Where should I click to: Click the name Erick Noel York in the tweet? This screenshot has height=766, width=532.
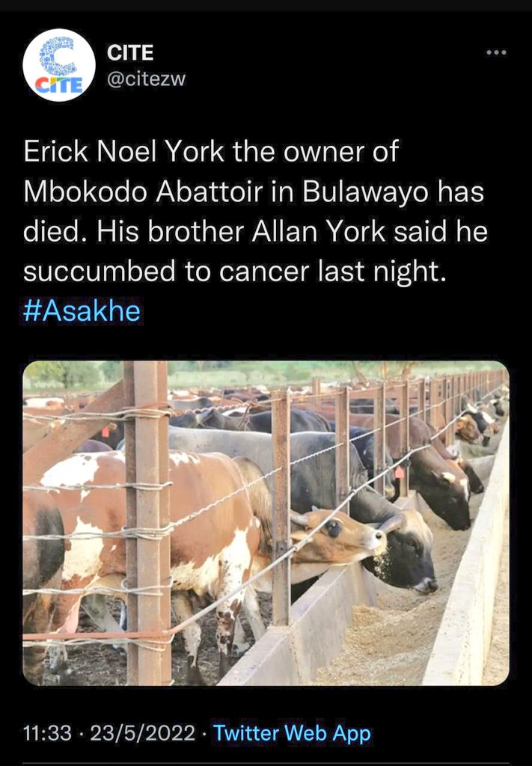tap(123, 151)
